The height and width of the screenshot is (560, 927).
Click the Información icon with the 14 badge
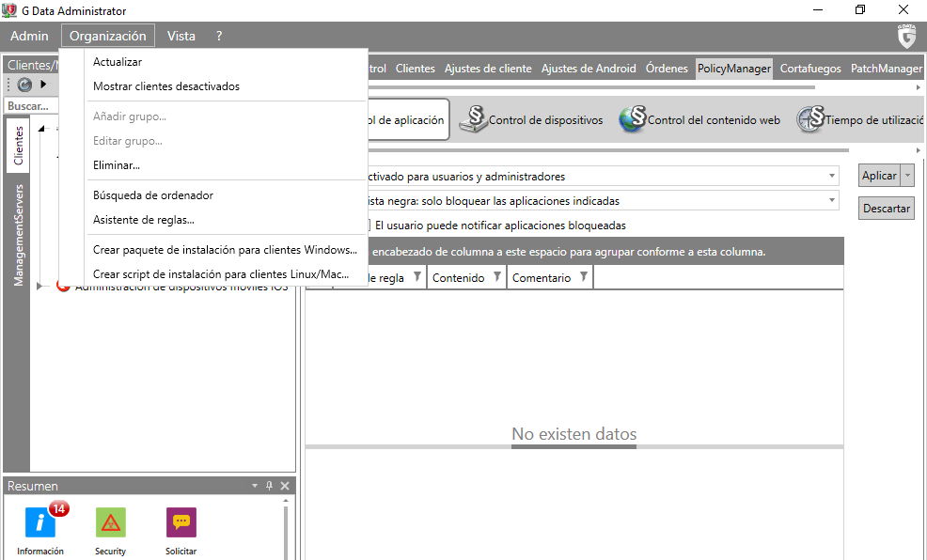(x=40, y=522)
